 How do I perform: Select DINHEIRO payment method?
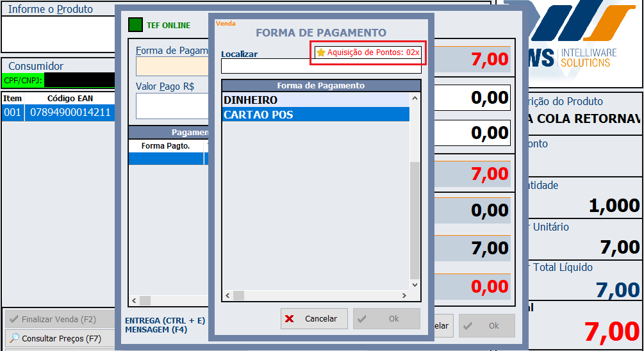(x=315, y=100)
